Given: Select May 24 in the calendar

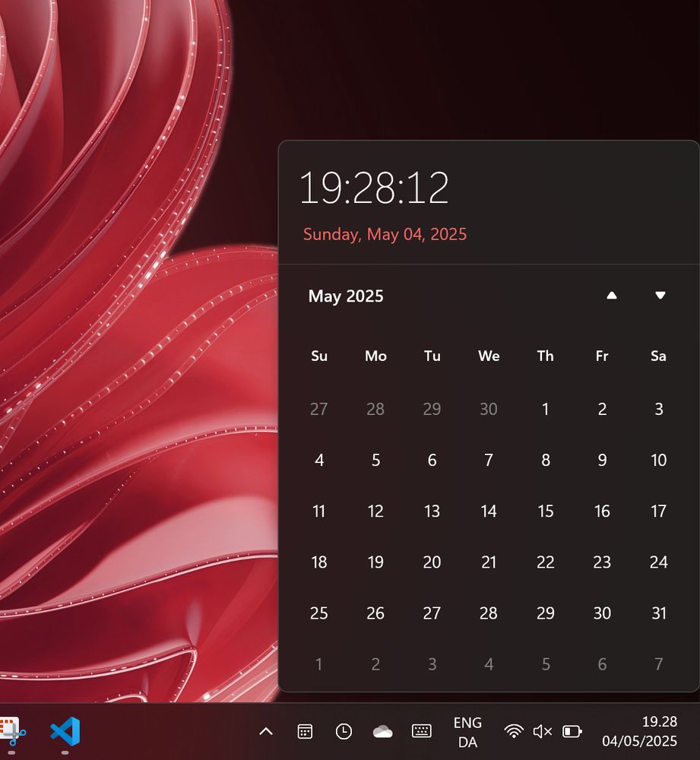Looking at the screenshot, I should [x=659, y=562].
